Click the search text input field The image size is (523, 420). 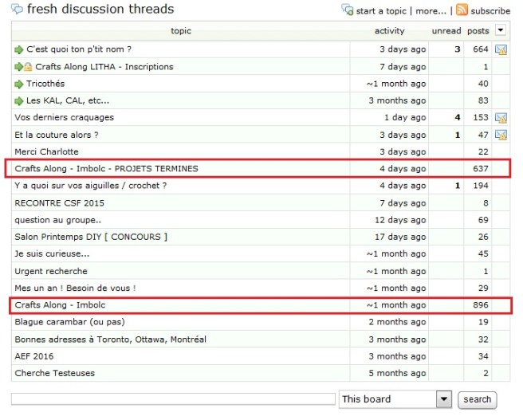pos(173,398)
